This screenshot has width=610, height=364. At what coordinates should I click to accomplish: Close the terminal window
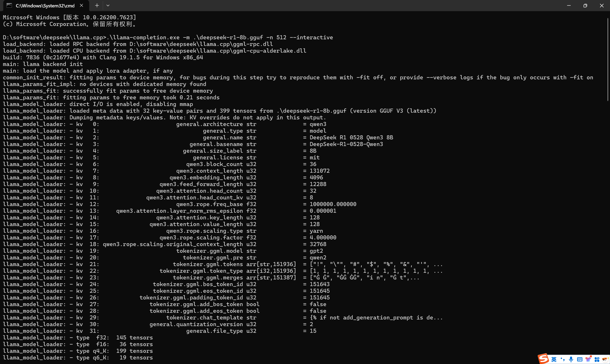tap(602, 5)
